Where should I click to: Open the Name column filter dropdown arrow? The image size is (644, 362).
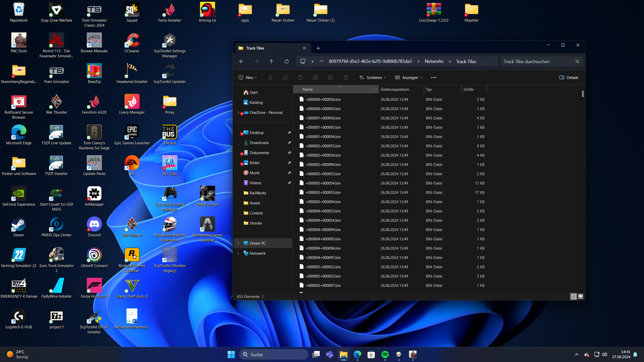point(376,89)
